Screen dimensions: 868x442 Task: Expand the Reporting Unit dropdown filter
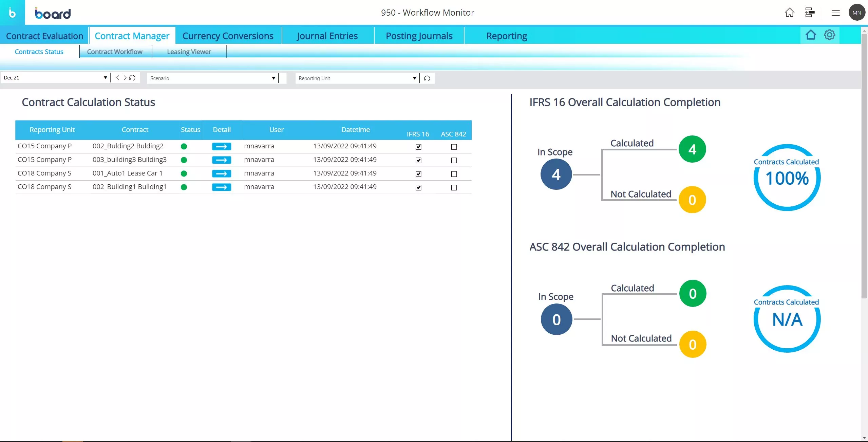pos(414,78)
